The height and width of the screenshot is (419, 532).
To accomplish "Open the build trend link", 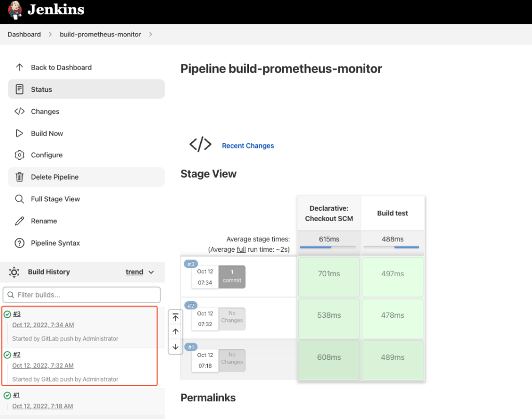I will point(135,272).
